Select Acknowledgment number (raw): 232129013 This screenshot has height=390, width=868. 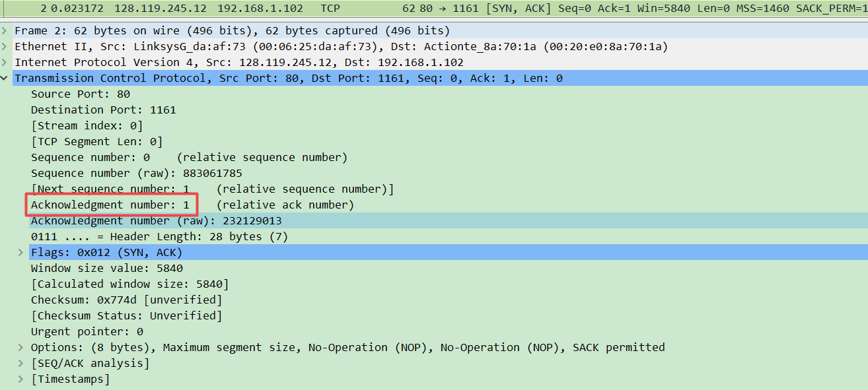coord(157,221)
